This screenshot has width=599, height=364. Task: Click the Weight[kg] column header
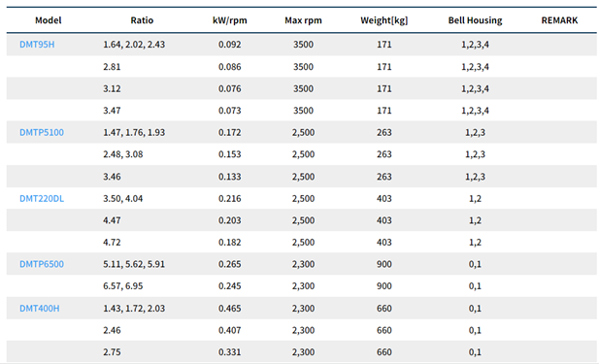pyautogui.click(x=383, y=20)
